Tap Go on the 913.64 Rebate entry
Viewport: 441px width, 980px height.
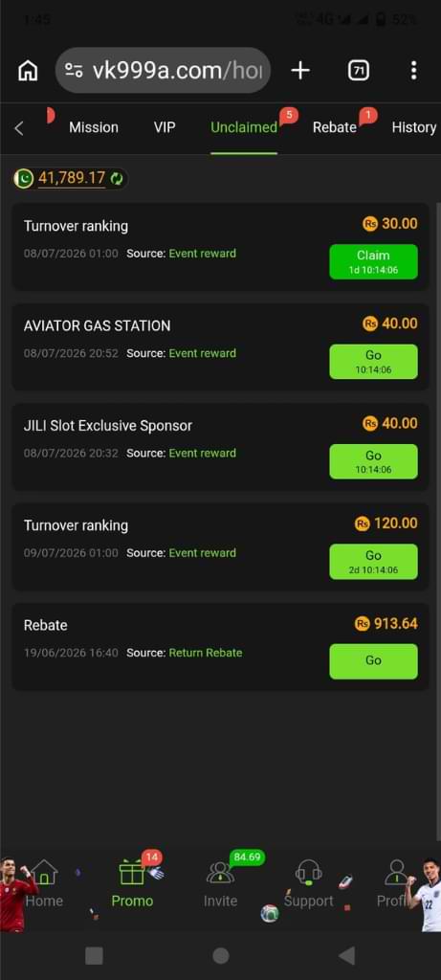click(373, 661)
